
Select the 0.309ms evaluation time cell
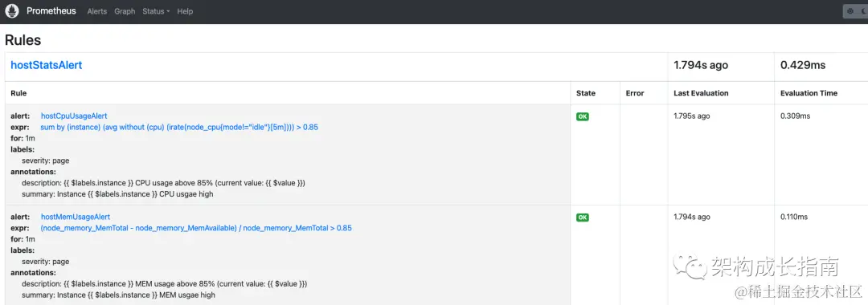coord(796,116)
